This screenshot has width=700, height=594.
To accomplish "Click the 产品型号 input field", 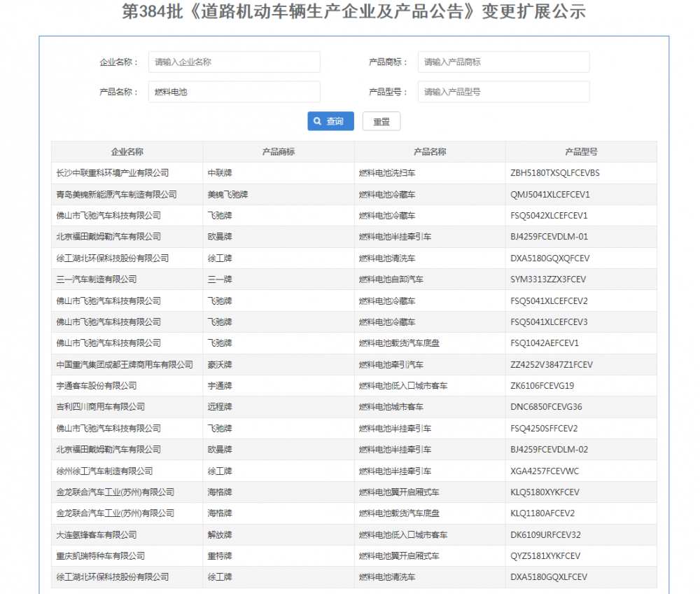I will (503, 92).
